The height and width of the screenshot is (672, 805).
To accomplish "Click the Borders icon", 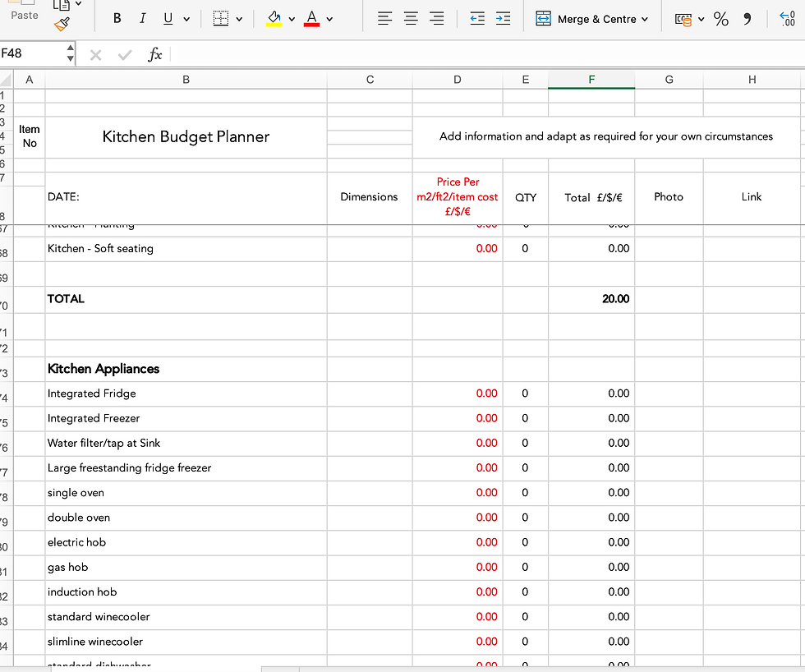I will coord(221,18).
